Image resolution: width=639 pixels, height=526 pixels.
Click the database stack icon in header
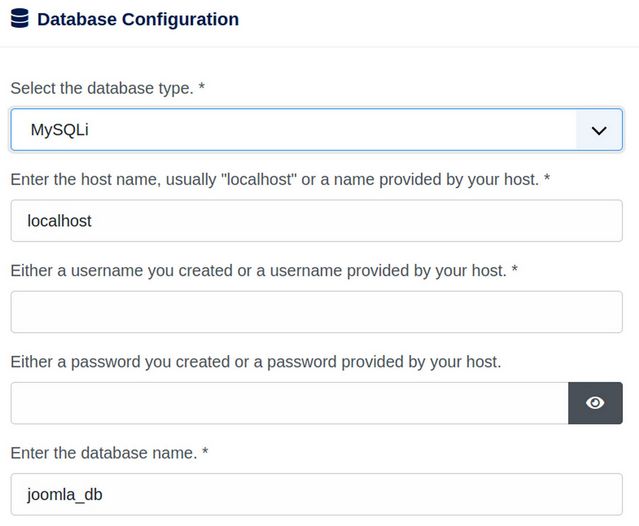pos(19,19)
